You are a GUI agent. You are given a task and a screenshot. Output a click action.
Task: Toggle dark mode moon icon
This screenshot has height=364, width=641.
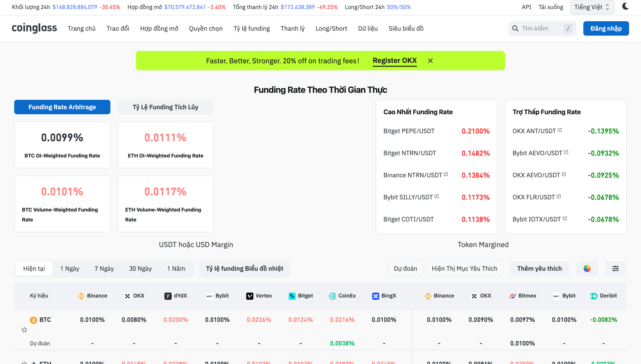[x=625, y=7]
